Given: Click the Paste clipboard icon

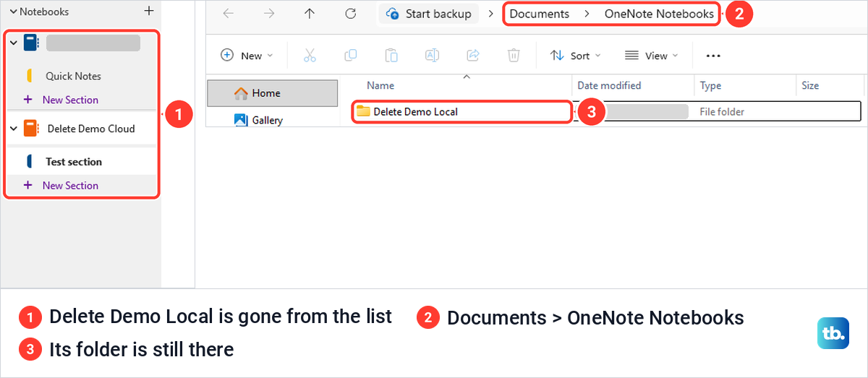Looking at the screenshot, I should 391,56.
